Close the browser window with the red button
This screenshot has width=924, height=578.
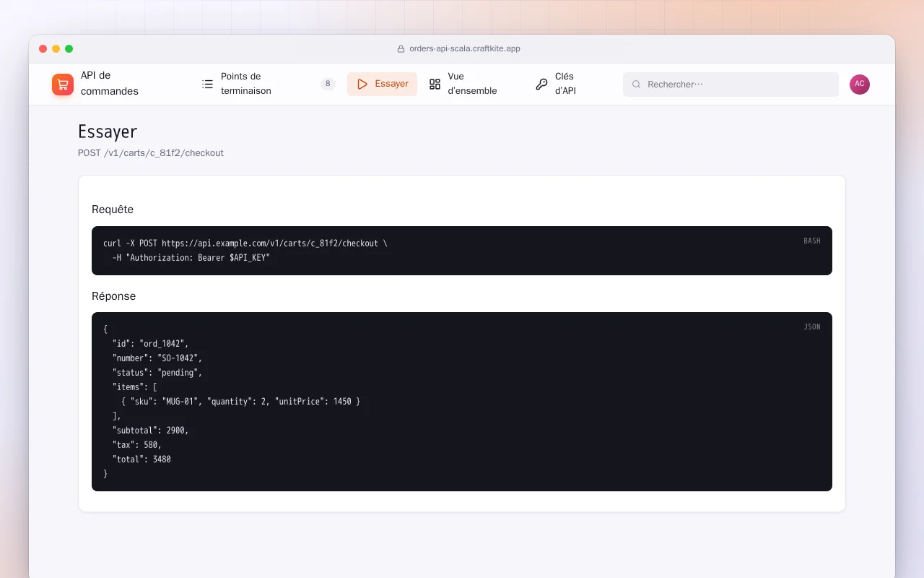[x=43, y=49]
